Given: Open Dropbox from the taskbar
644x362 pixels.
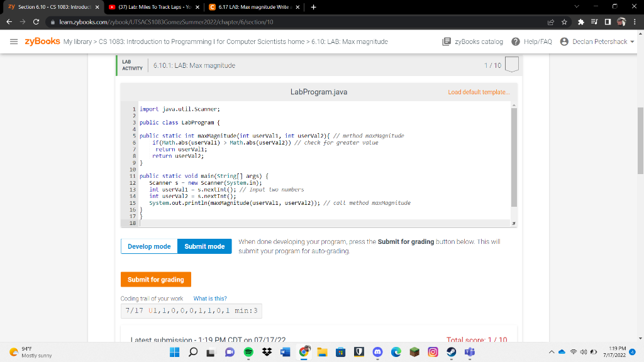Looking at the screenshot, I should tap(267, 352).
